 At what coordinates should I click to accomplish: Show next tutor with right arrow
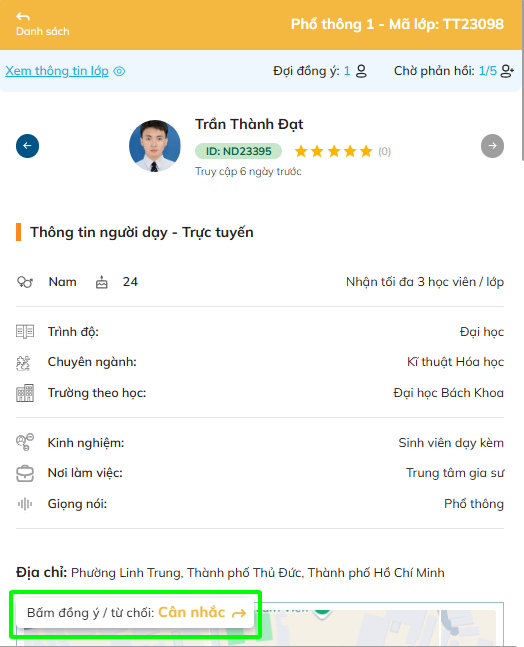point(492,146)
